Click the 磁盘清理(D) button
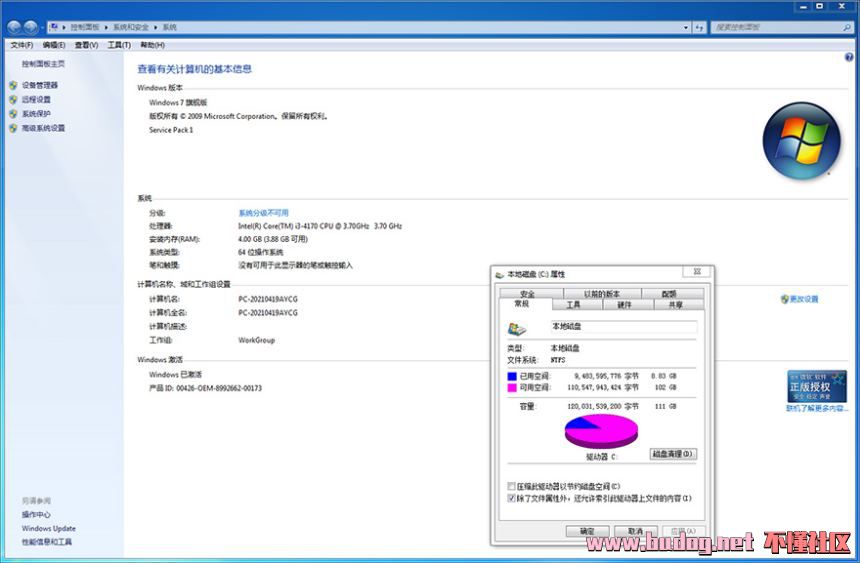The image size is (860, 563). click(673, 454)
